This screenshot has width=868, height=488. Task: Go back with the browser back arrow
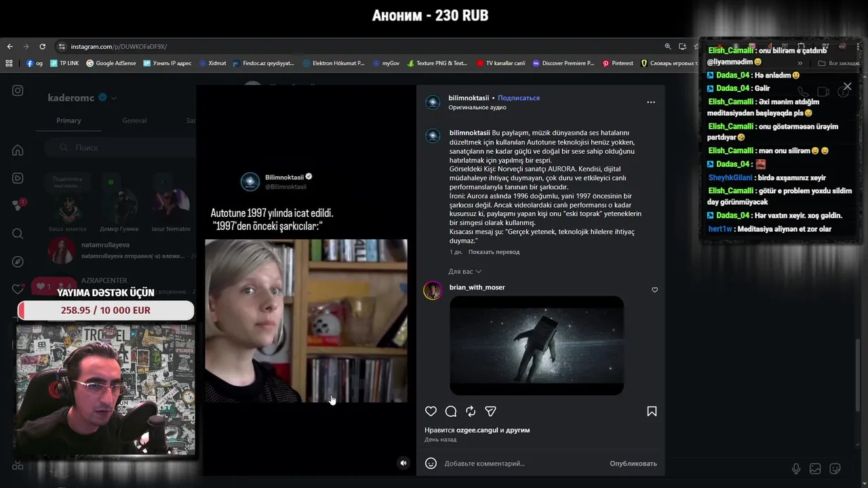point(9,47)
